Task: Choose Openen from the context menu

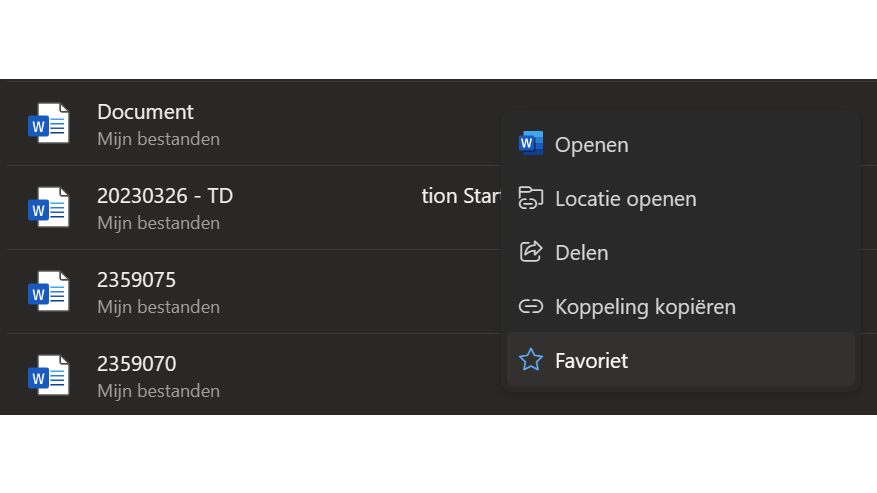Action: (591, 145)
